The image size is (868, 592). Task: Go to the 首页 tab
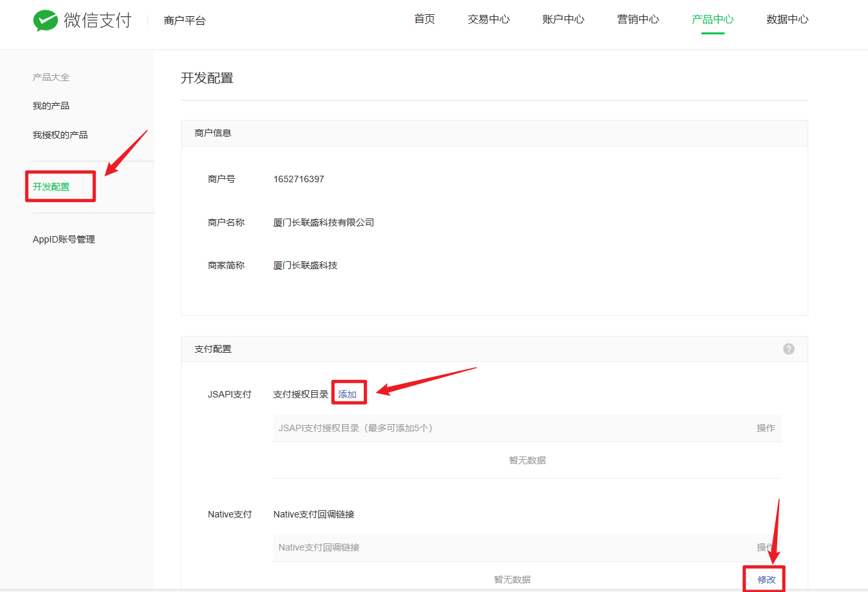click(424, 19)
